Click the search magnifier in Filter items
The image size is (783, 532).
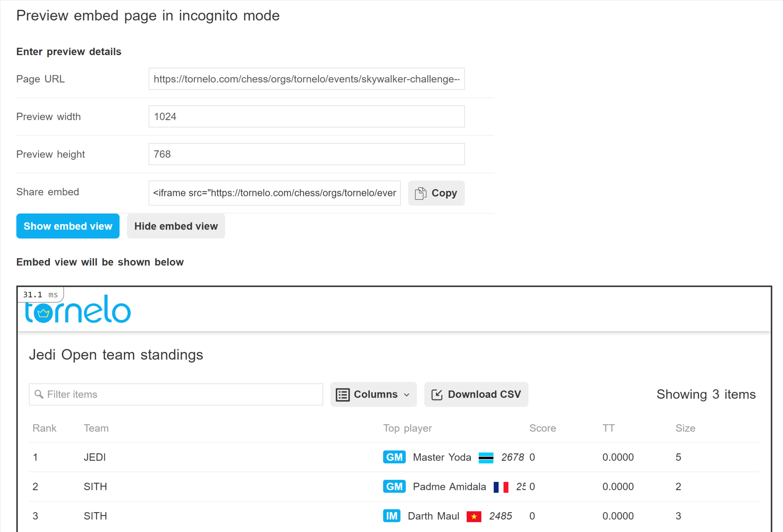39,394
